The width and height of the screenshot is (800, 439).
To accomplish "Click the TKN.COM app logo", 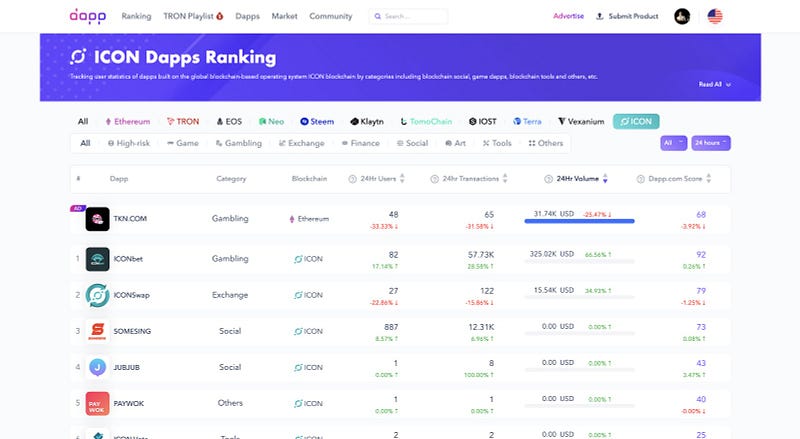I will click(x=97, y=219).
